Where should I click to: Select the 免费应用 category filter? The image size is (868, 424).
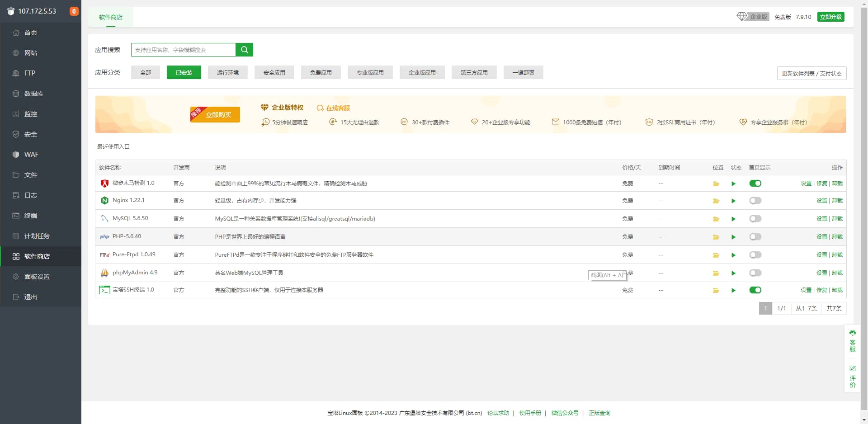(x=321, y=72)
